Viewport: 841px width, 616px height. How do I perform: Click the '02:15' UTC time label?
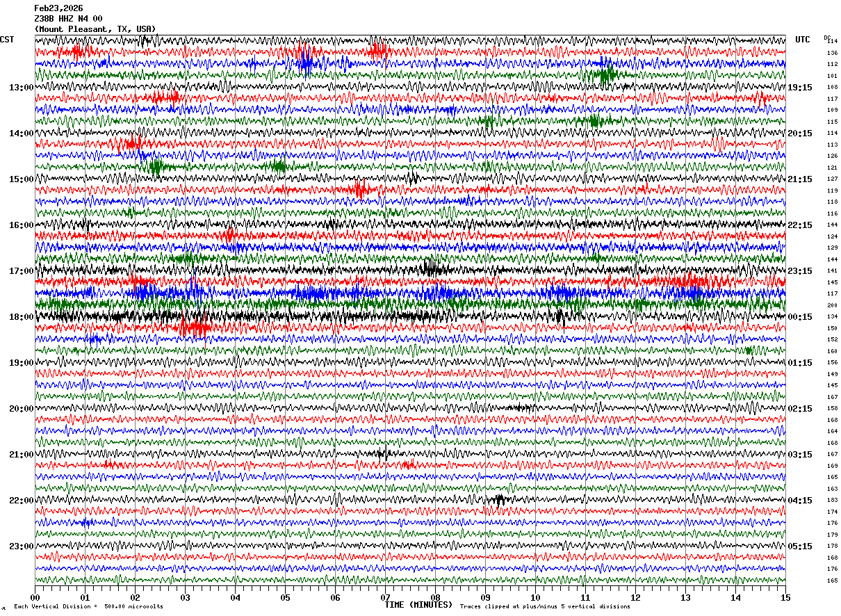[800, 409]
